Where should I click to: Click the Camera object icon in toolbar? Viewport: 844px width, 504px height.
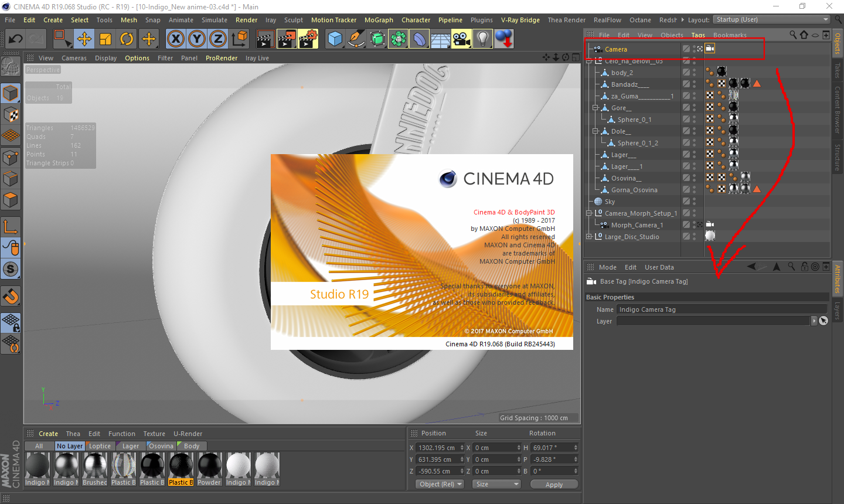[x=462, y=39]
